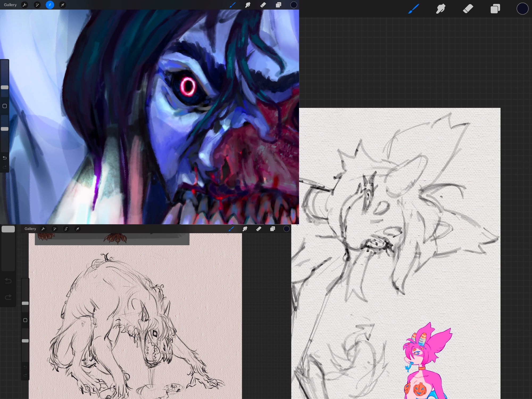The image size is (532, 399).
Task: Open Actions wrench in the bottom-left sketch window
Action: [x=43, y=229]
